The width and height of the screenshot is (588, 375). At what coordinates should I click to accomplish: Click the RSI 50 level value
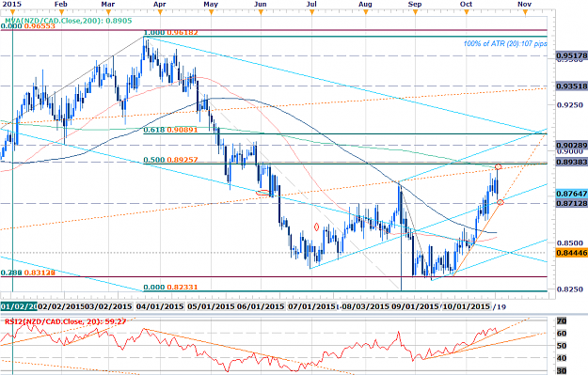tap(562, 346)
